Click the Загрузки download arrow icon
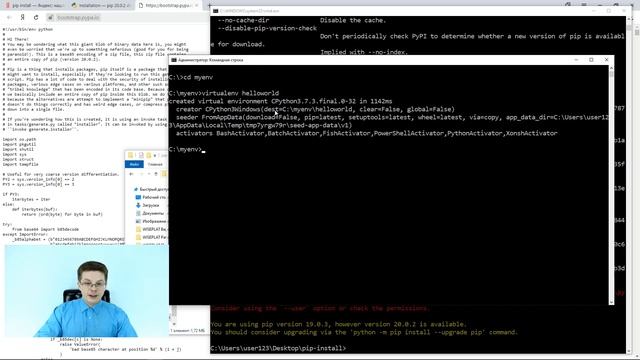Viewport: 640px width, 360px height. click(138, 205)
